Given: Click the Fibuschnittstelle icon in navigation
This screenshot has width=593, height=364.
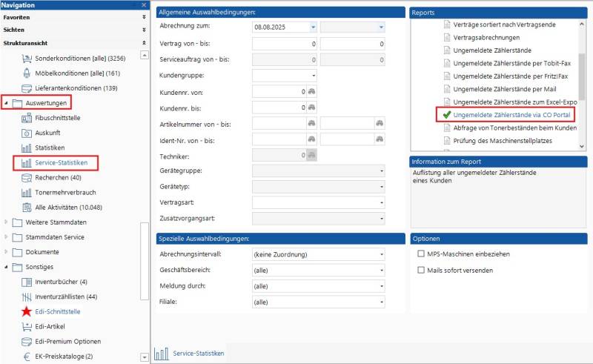Looking at the screenshot, I should coord(27,118).
